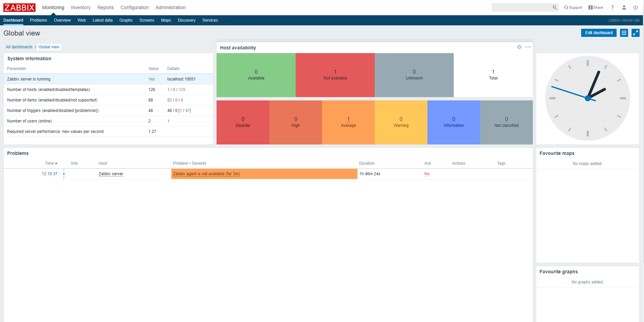The image size is (644, 322).
Task: Open help via the question mark icon
Action: point(612,7)
